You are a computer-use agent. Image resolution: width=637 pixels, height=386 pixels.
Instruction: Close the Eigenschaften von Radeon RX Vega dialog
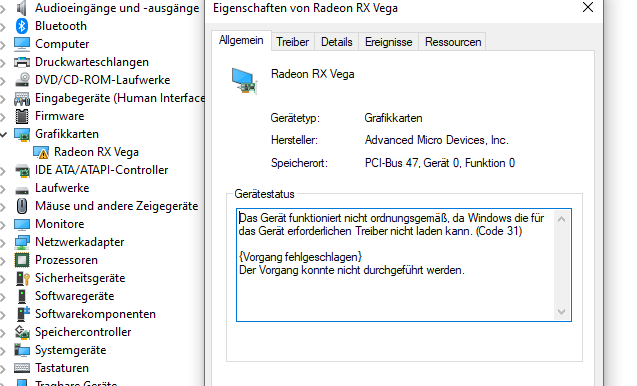click(587, 7)
